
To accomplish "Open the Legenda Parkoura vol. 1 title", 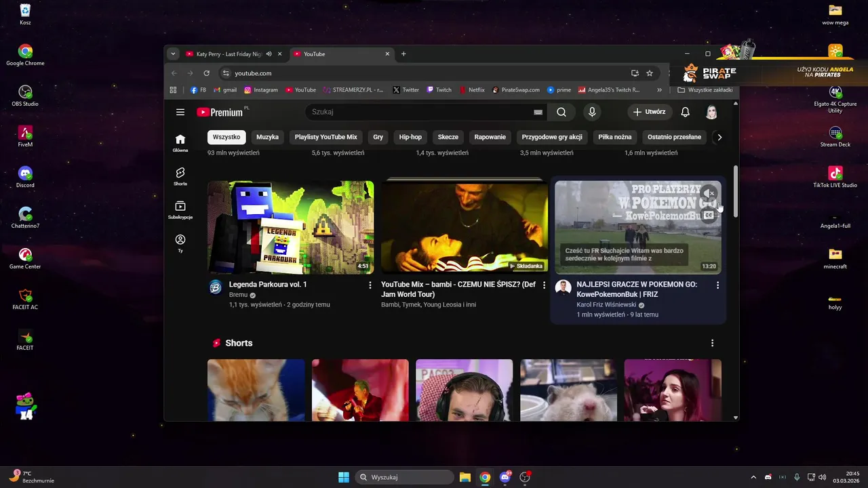I will point(268,285).
